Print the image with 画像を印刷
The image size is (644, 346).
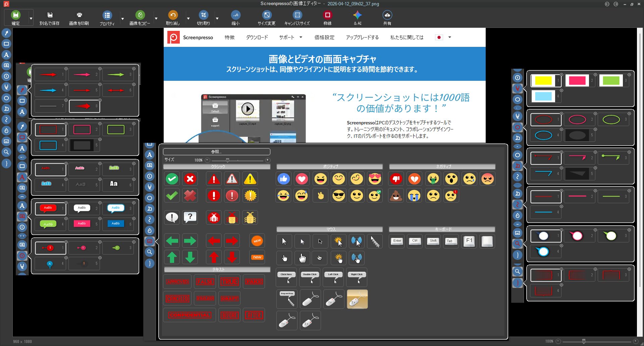[79, 15]
